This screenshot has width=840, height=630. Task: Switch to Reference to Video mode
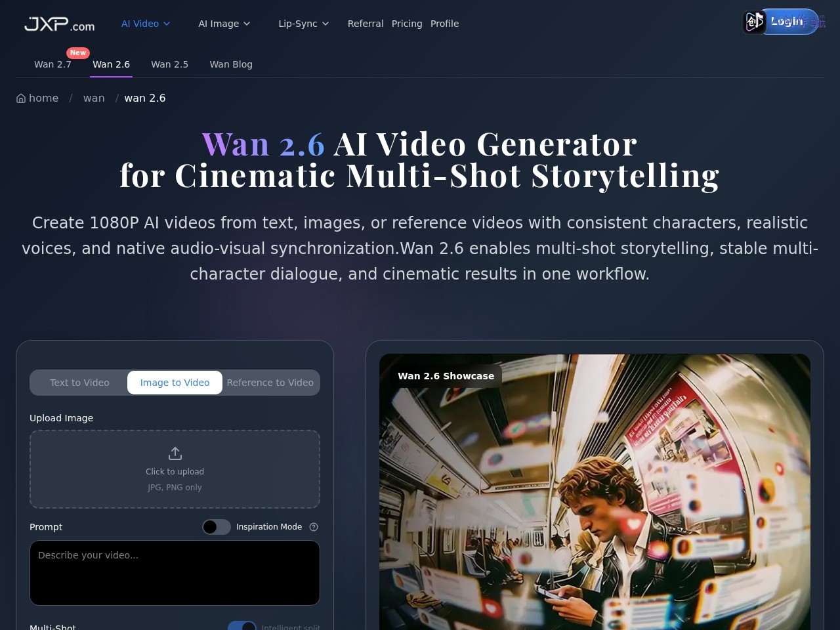(270, 383)
